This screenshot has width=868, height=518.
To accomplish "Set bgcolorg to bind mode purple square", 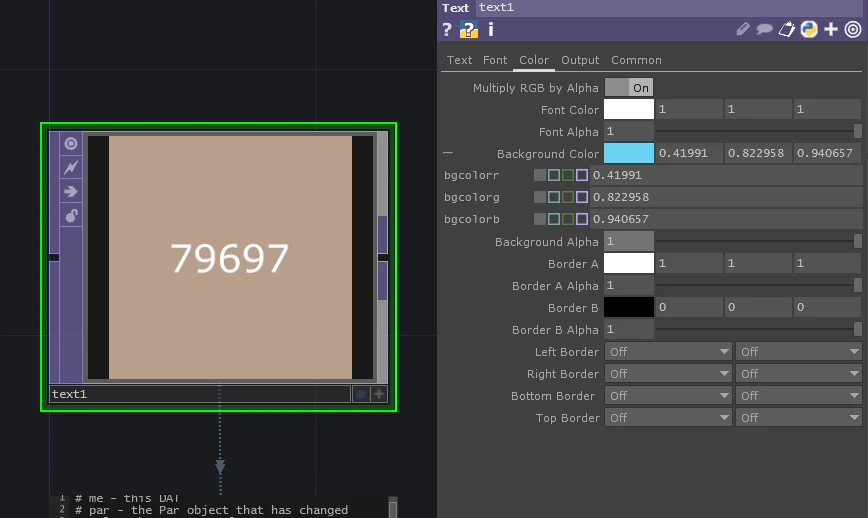I will [x=581, y=197].
